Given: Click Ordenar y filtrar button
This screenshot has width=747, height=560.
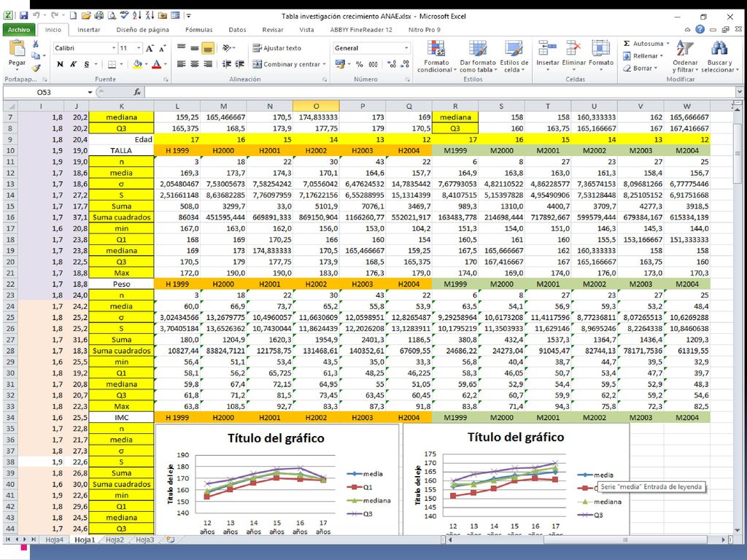Looking at the screenshot, I should coord(685,57).
